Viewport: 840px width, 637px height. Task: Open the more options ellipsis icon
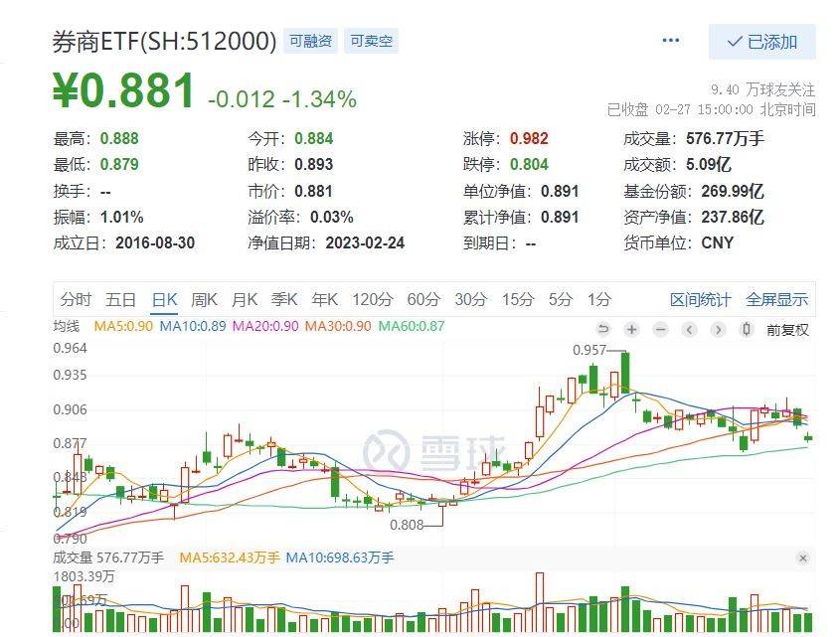[669, 39]
